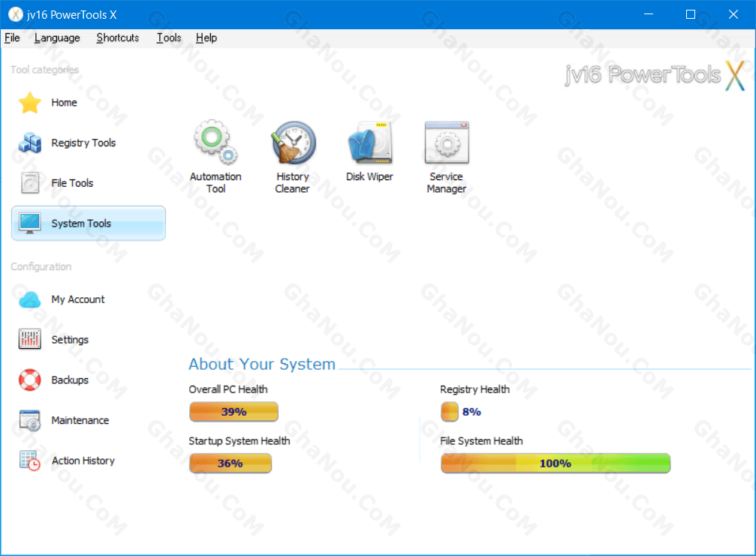The image size is (756, 556).
Task: Open Settings label in Configuration
Action: (70, 340)
